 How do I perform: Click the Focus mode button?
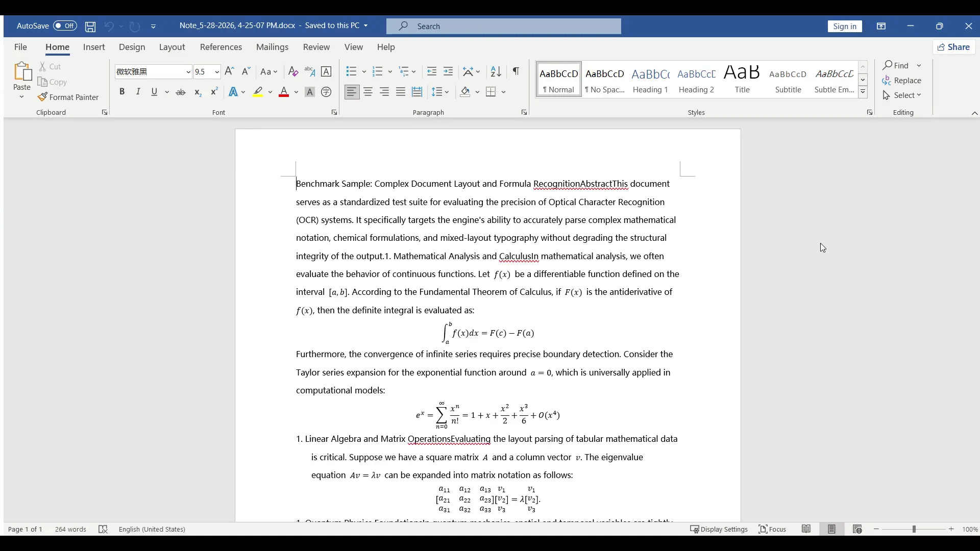pos(773,530)
